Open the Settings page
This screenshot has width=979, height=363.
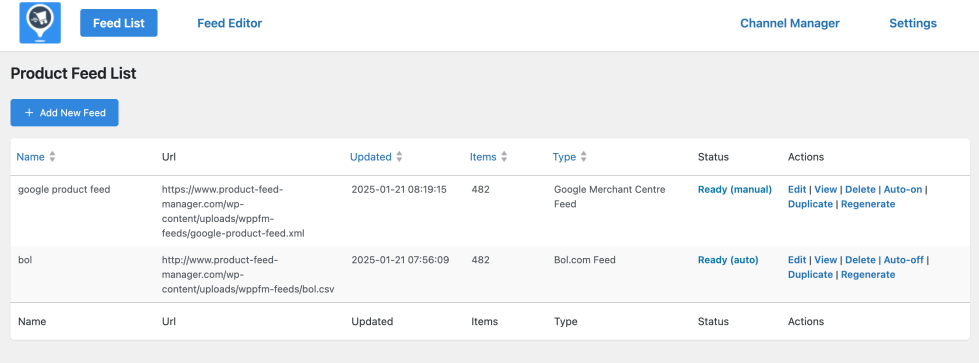click(913, 23)
